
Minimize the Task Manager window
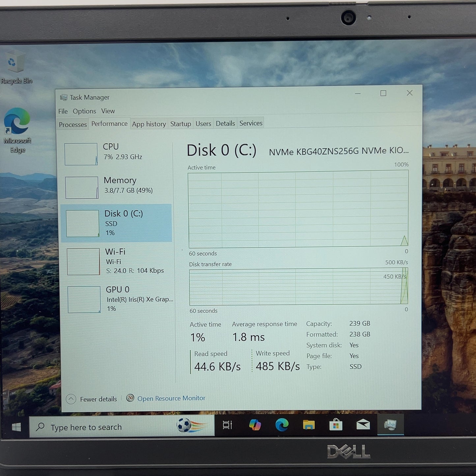358,94
